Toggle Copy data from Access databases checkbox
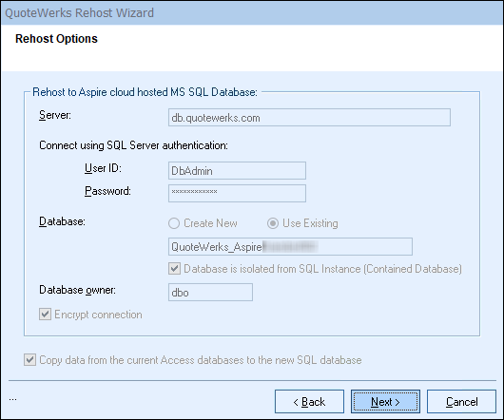This screenshot has width=504, height=420. pyautogui.click(x=29, y=360)
